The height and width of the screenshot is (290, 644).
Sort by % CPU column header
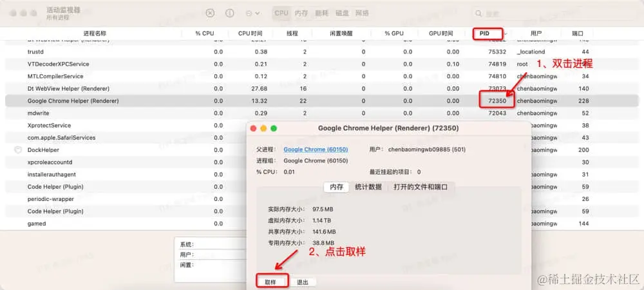[x=205, y=34]
